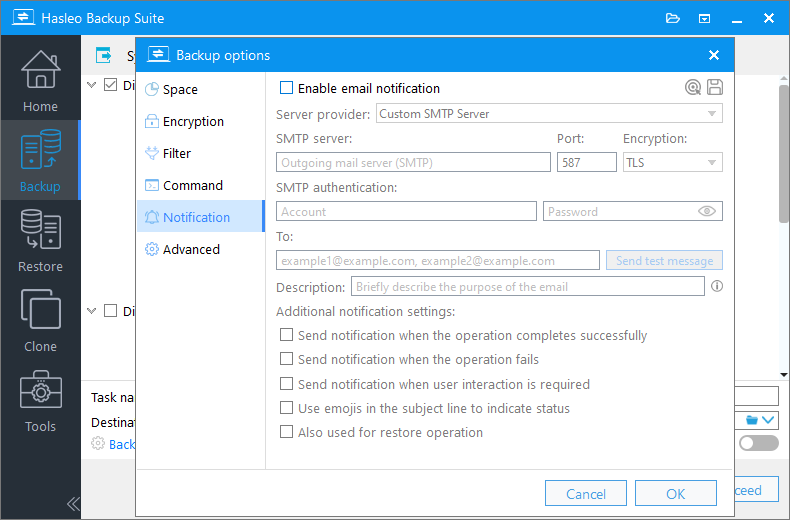790x520 pixels.
Task: Check notification when operation completes successfully
Action: (286, 335)
